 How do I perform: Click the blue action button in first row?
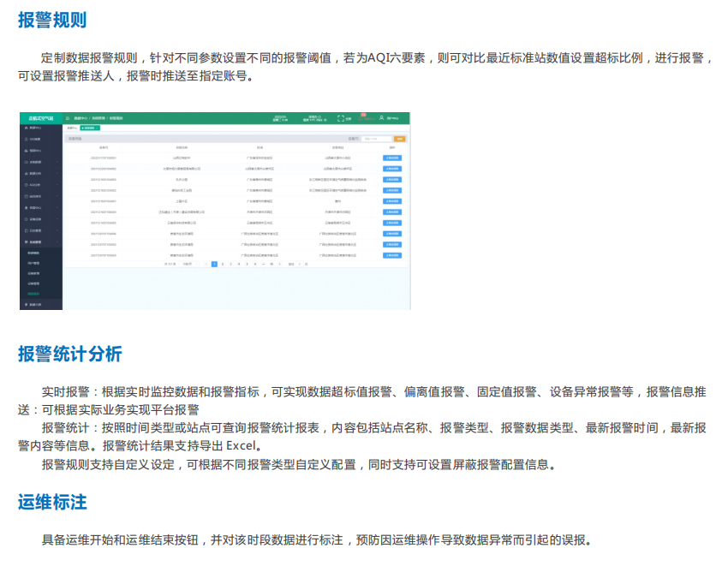pyautogui.click(x=391, y=158)
